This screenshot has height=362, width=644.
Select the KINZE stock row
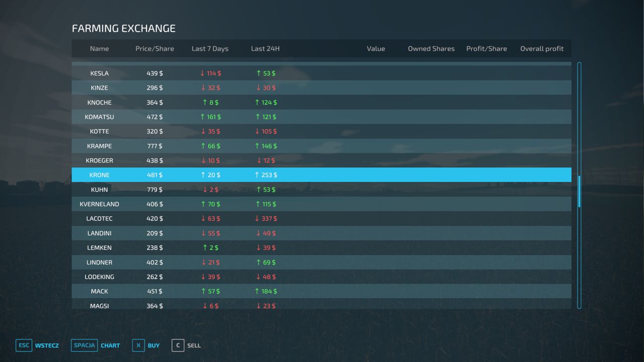(x=321, y=88)
